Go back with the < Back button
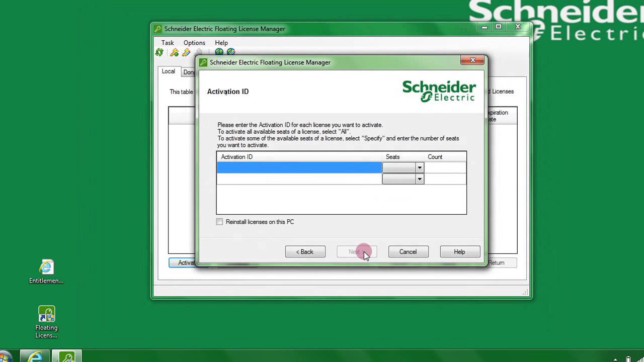644x362 pixels. [305, 252]
